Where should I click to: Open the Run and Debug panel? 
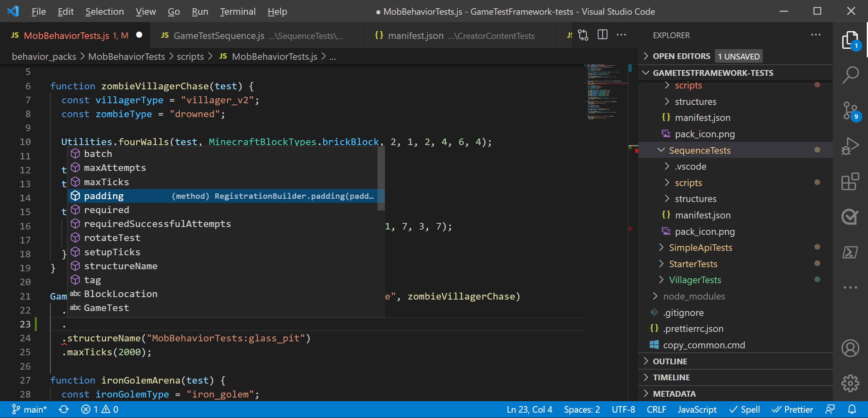[x=850, y=145]
